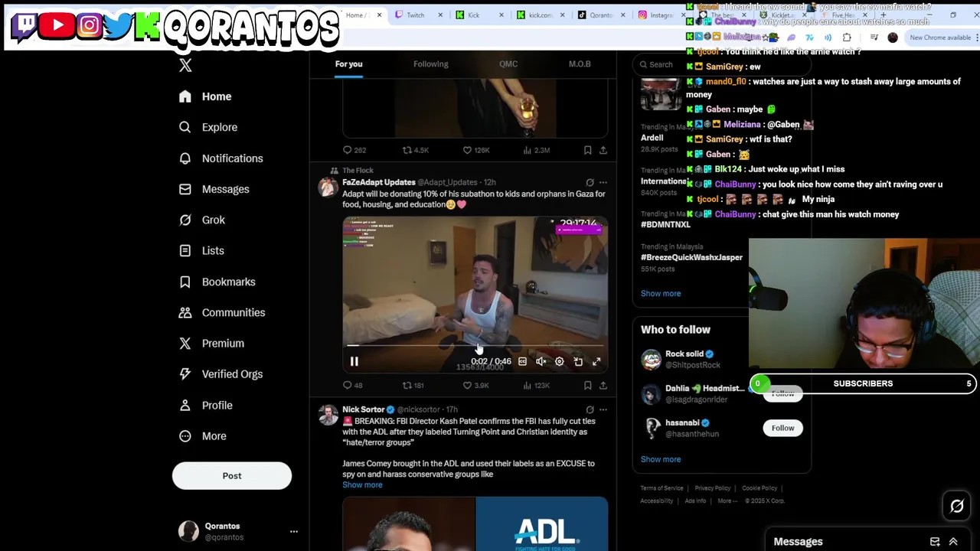Open Grok explain on Nick Sortor post

[x=590, y=409]
